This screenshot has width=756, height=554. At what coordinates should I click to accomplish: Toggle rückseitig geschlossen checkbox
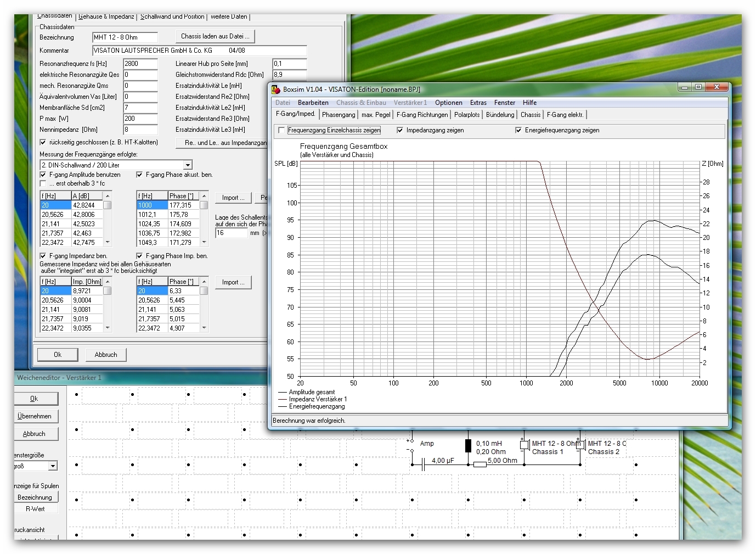(x=43, y=142)
